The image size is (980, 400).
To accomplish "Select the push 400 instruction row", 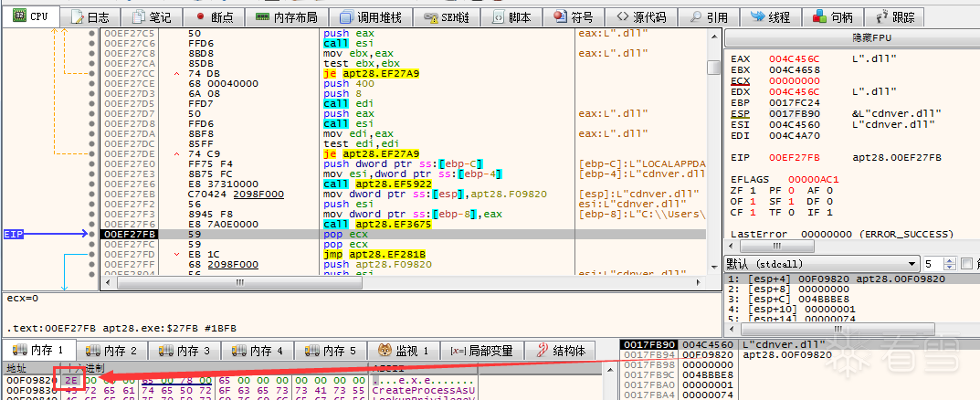I will 403,83.
